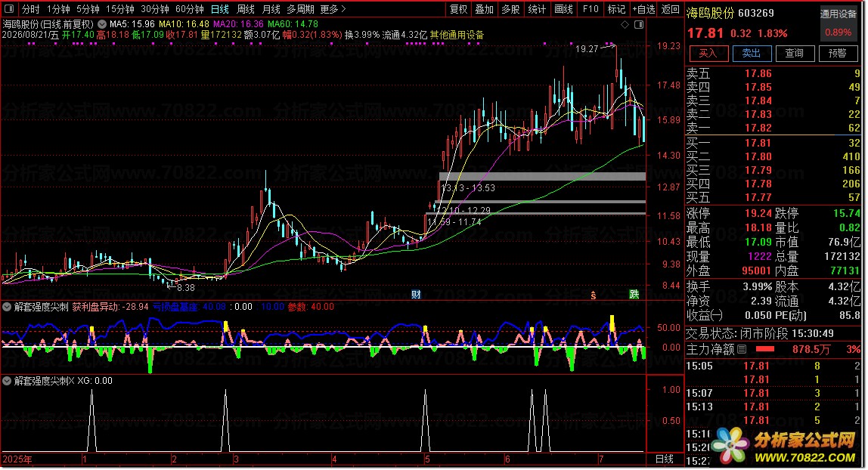Click the 19.27 high price annotation
Image resolution: width=868 pixels, height=470 pixels.
(x=587, y=49)
